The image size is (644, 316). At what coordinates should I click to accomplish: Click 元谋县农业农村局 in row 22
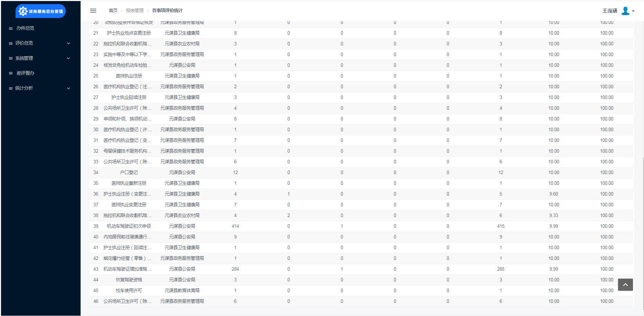tap(182, 44)
